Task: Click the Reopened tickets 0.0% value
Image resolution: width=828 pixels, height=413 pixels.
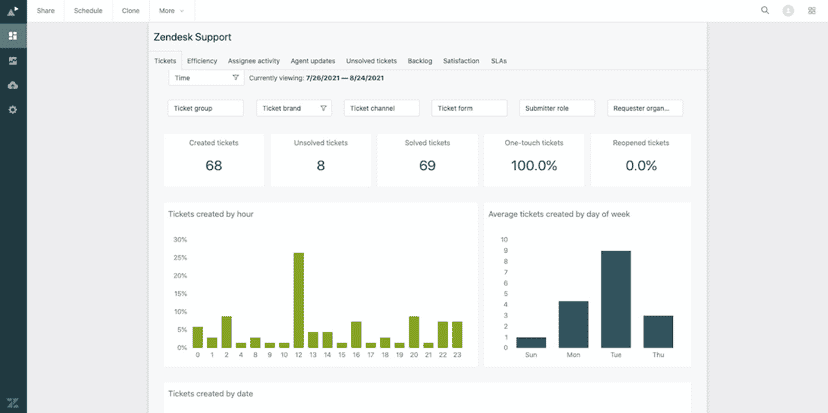Action: 641,166
